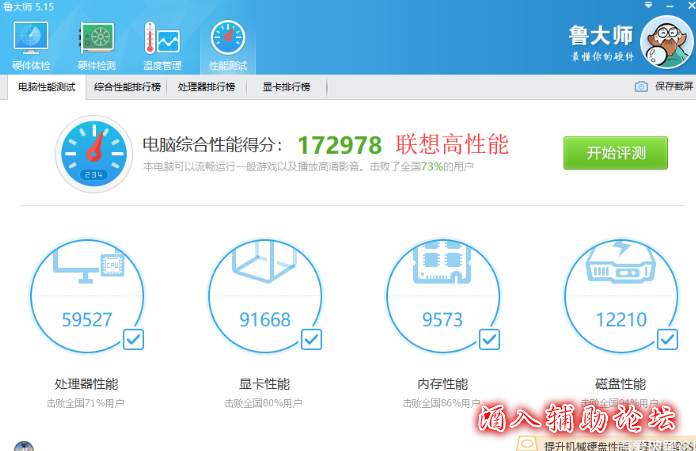The height and width of the screenshot is (451, 696).
Task: Uncheck the 显卡性能 test checkbox
Action: [311, 340]
